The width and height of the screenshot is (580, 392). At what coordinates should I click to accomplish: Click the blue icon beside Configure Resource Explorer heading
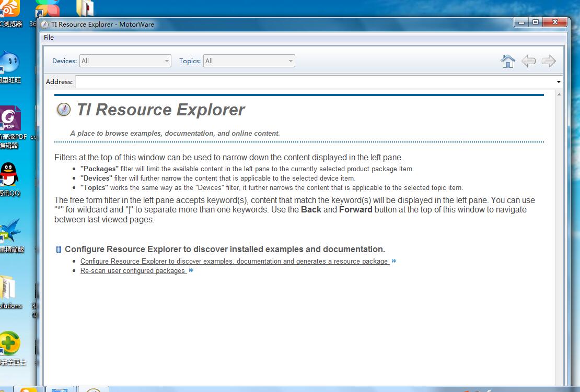(x=59, y=250)
